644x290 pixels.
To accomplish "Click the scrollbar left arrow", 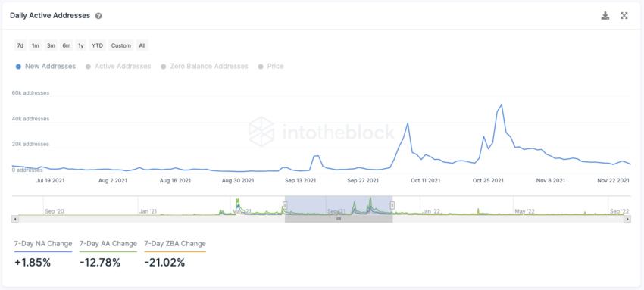I will [x=16, y=219].
